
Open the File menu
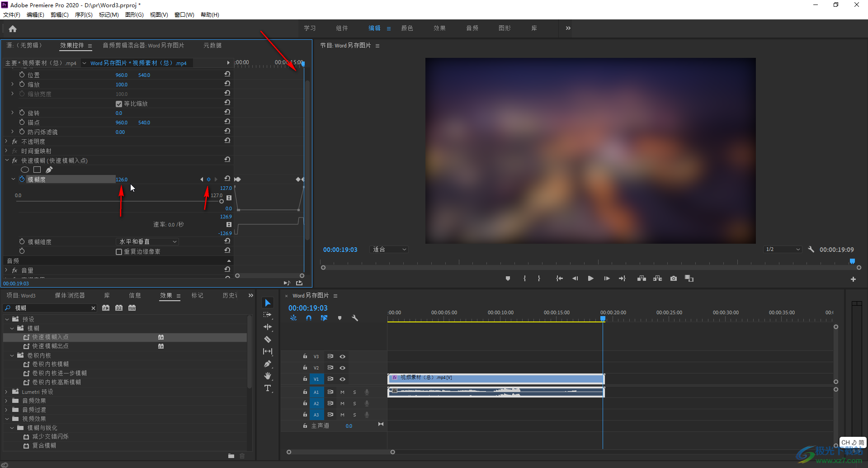pos(12,15)
